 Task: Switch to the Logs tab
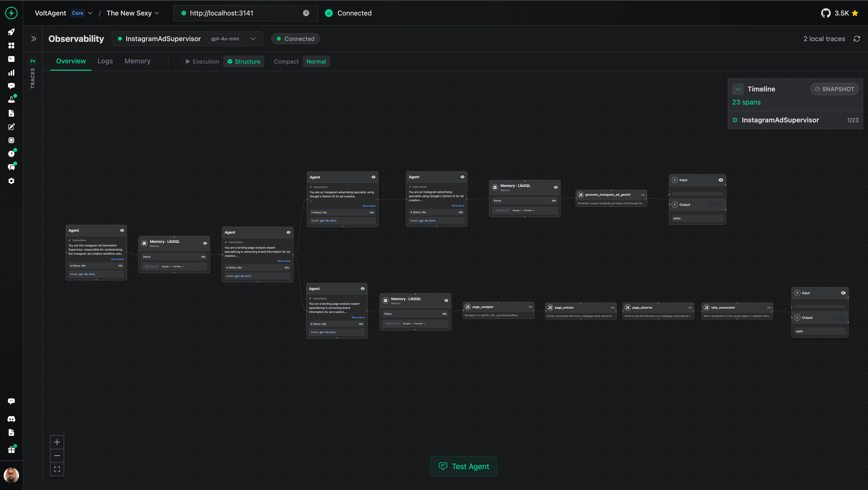click(x=105, y=61)
